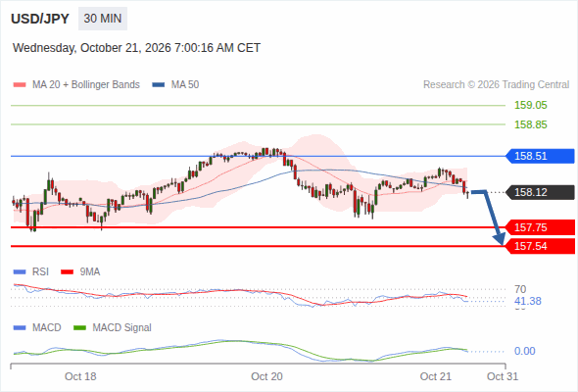This screenshot has height=392, width=578.
Task: Click the 30 MIN timeframe badge
Action: (x=103, y=19)
